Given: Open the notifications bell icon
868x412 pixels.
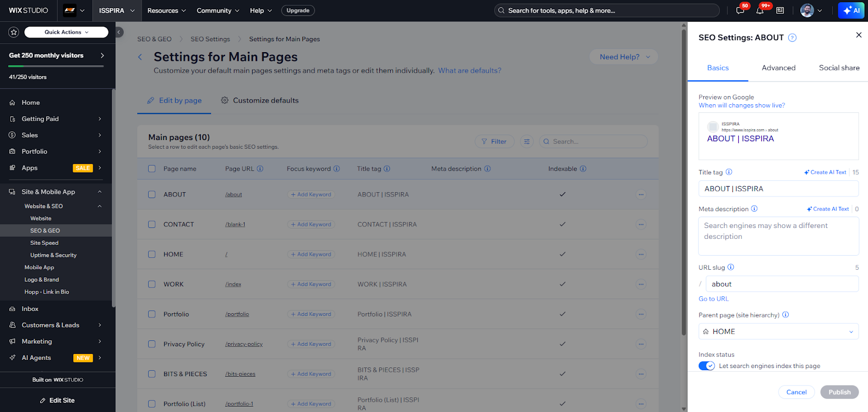Looking at the screenshot, I should 760,10.
